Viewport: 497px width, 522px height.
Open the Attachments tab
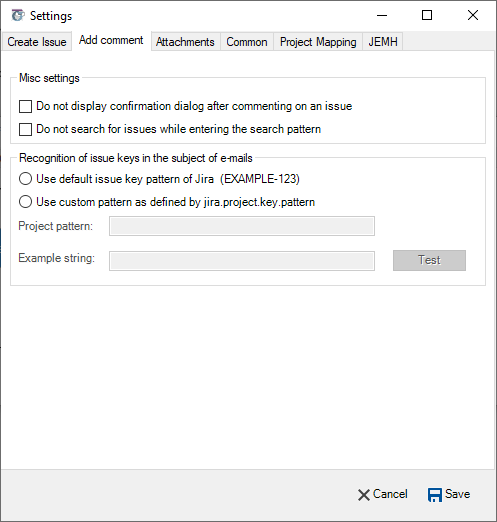point(185,42)
